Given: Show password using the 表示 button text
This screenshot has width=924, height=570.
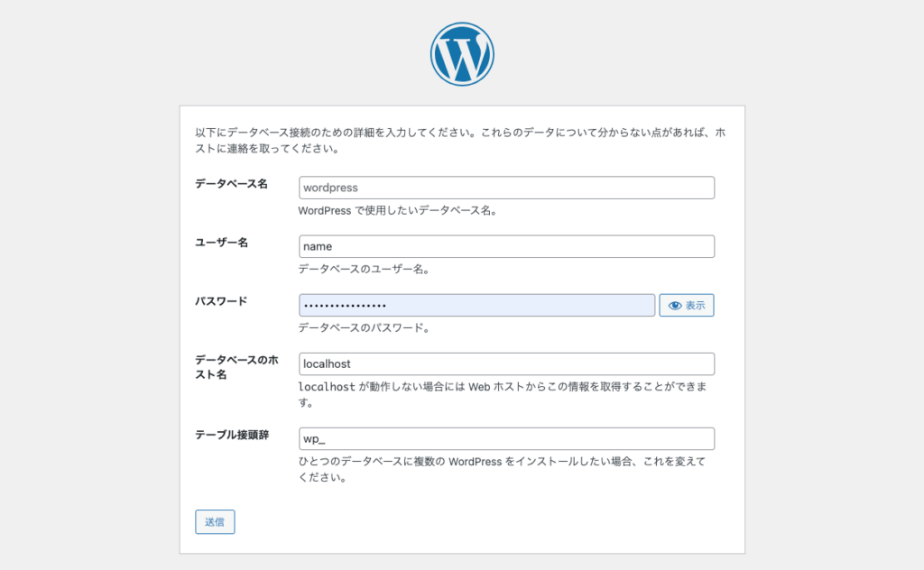Looking at the screenshot, I should click(695, 306).
